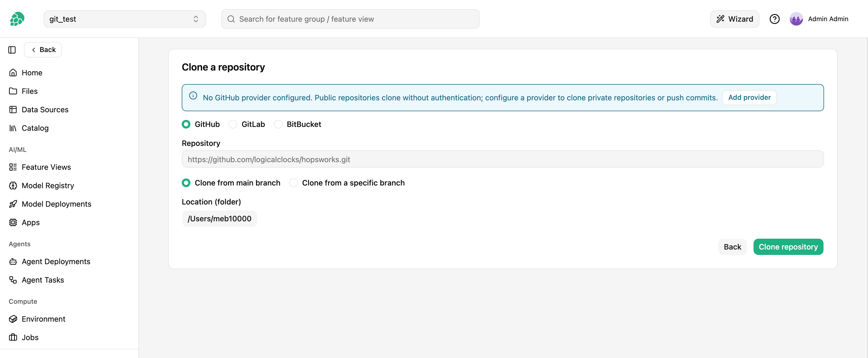Click the Back button beside Clone repository
This screenshot has width=868, height=358.
click(732, 247)
